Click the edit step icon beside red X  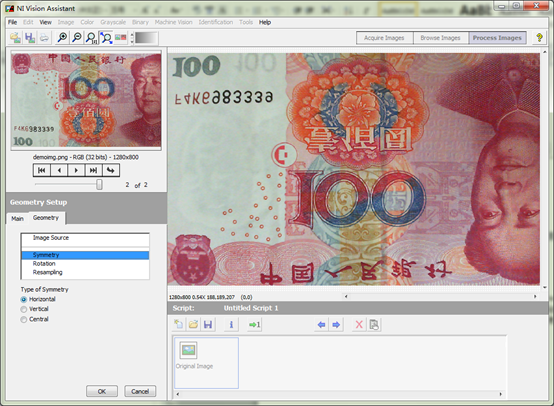coord(374,324)
